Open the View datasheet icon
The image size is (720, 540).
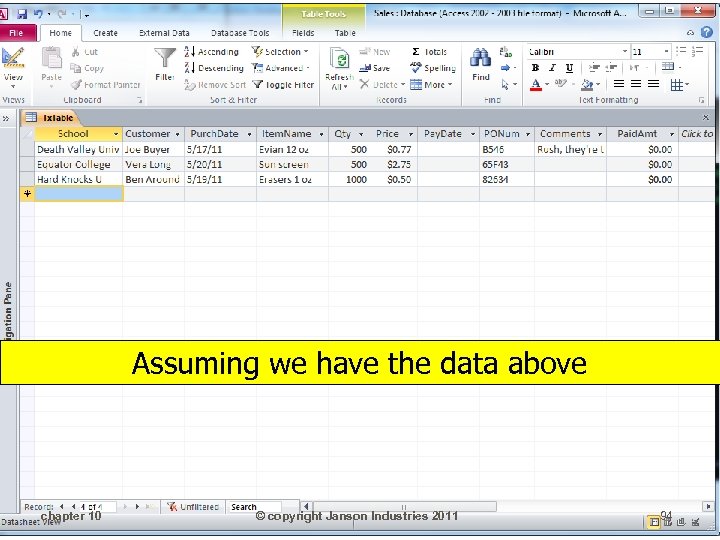tap(13, 60)
